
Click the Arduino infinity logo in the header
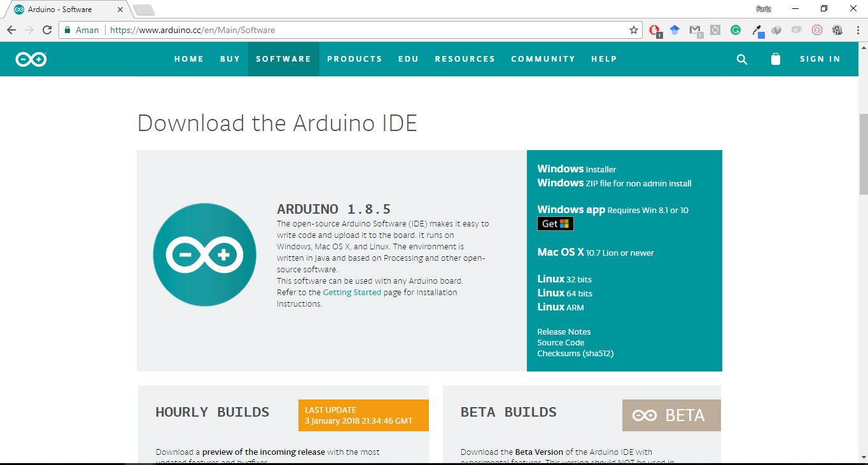click(x=31, y=59)
